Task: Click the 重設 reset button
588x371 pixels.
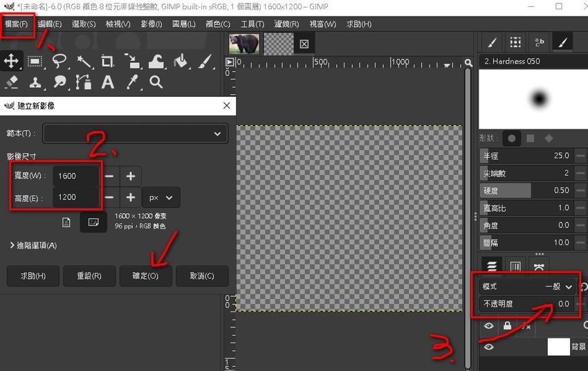Action: tap(89, 275)
